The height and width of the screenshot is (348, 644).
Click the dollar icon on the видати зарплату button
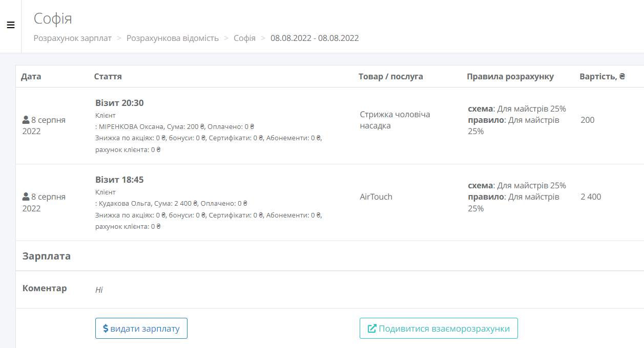pos(106,329)
